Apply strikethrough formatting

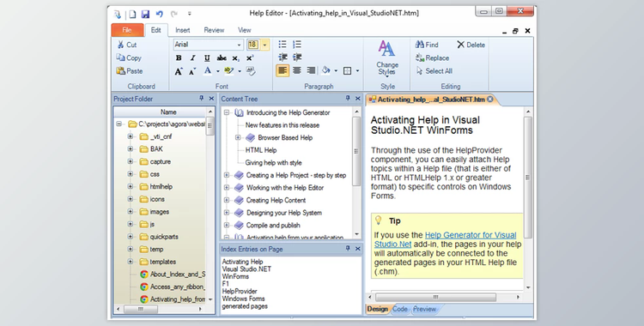coord(222,57)
